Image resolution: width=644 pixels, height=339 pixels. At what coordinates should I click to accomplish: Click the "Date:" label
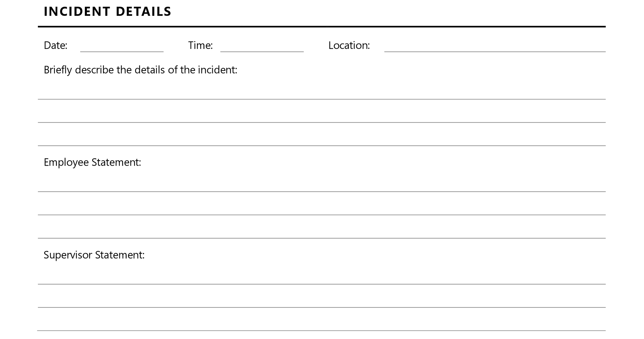pos(56,46)
